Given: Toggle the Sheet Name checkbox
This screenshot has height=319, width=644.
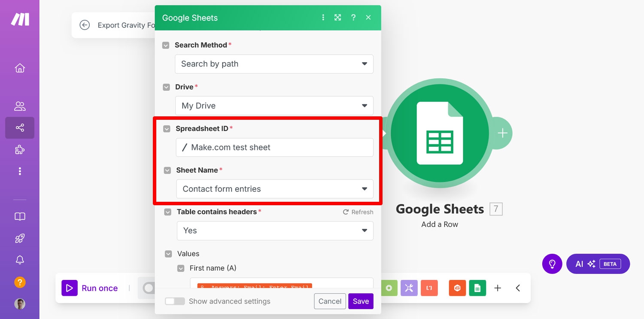Looking at the screenshot, I should 167,170.
